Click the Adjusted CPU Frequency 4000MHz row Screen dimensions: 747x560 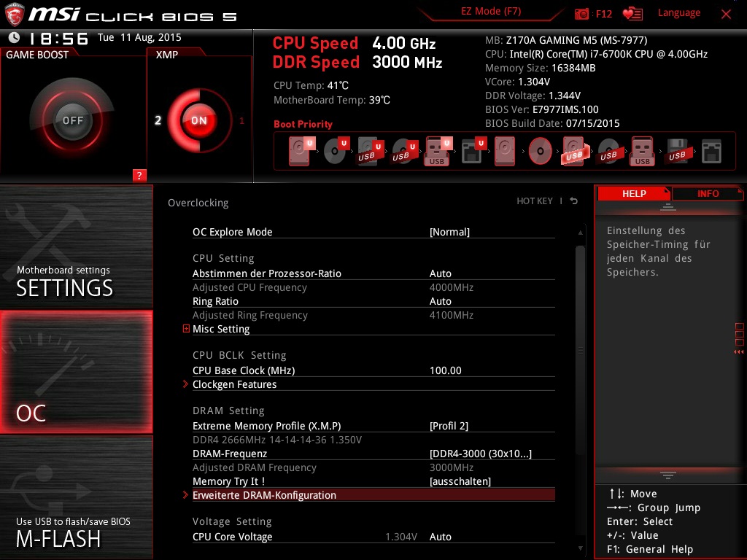(373, 287)
